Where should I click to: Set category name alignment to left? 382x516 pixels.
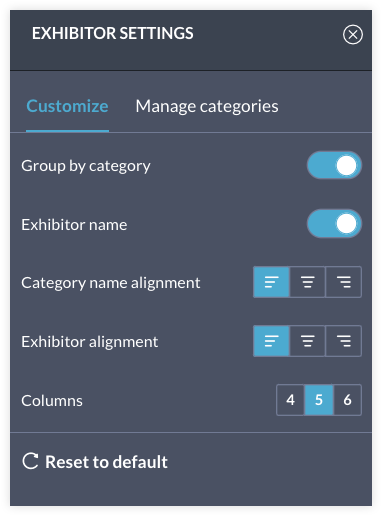[271, 282]
